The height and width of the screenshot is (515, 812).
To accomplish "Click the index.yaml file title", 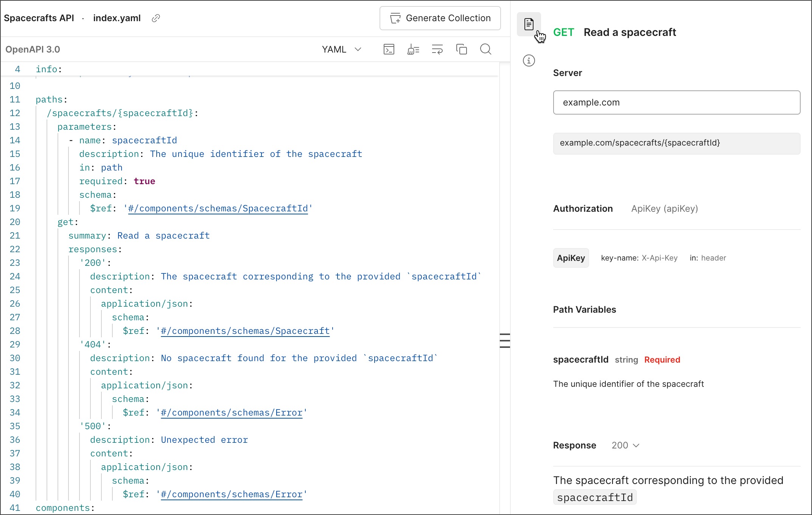I will coord(117,18).
